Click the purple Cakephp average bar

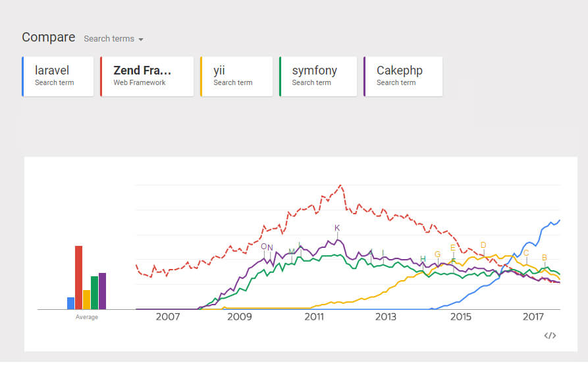tap(102, 291)
